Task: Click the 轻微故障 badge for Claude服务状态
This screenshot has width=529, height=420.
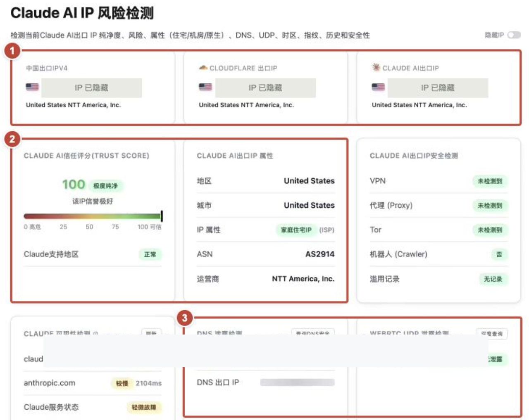Action: [x=144, y=407]
